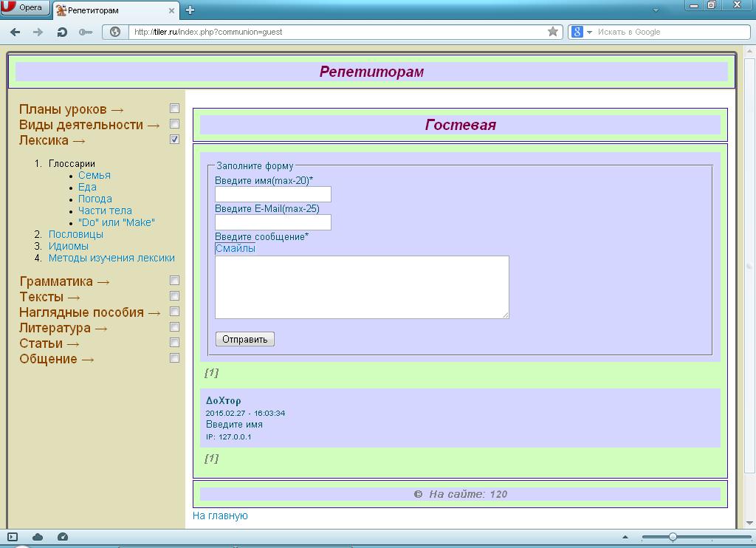Open the Смайлы link
Screen dimensions: 756x548
point(235,249)
